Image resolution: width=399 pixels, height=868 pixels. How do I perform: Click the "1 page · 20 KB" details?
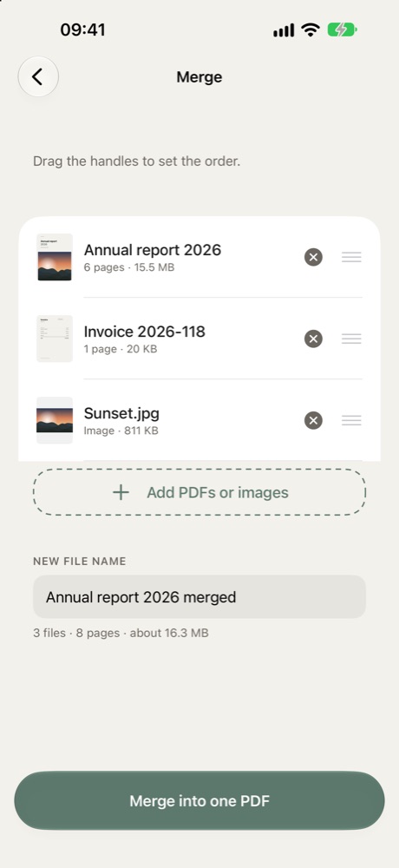tap(120, 349)
